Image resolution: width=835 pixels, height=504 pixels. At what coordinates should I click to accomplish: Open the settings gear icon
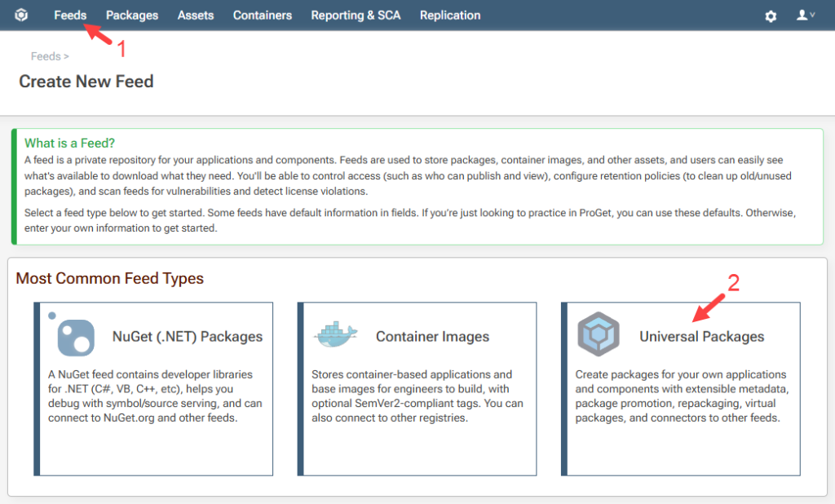[x=771, y=16]
